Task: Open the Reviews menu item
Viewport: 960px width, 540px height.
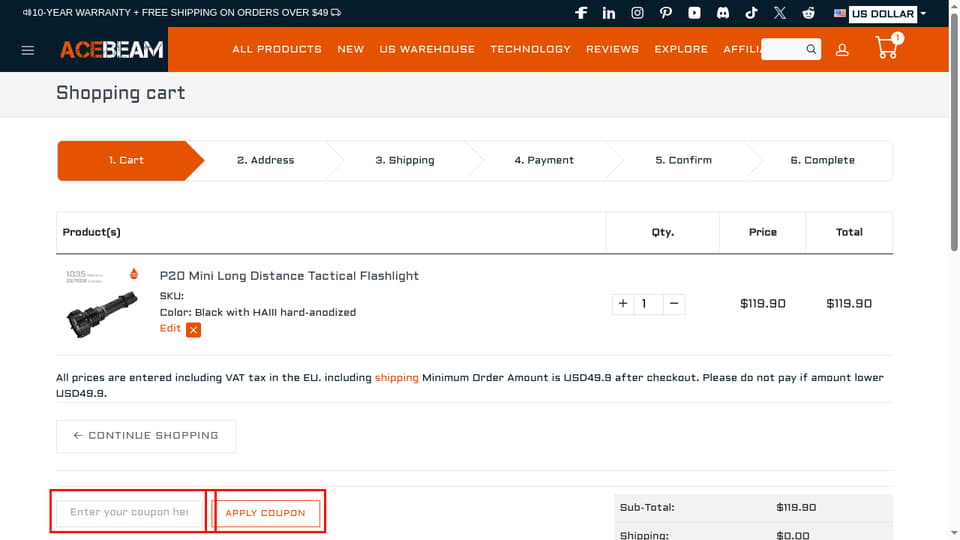Action: [612, 49]
